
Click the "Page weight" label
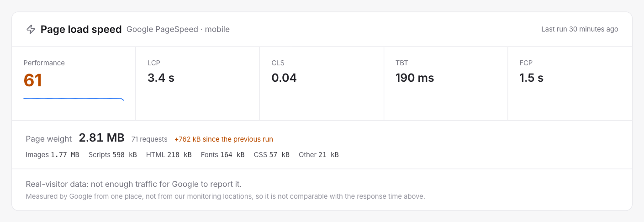(49, 139)
